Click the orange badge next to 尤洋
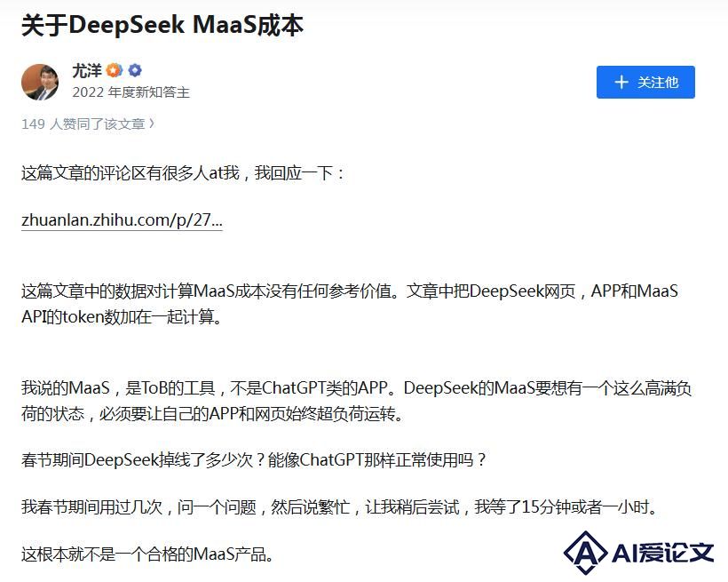The image size is (728, 582). [x=115, y=70]
